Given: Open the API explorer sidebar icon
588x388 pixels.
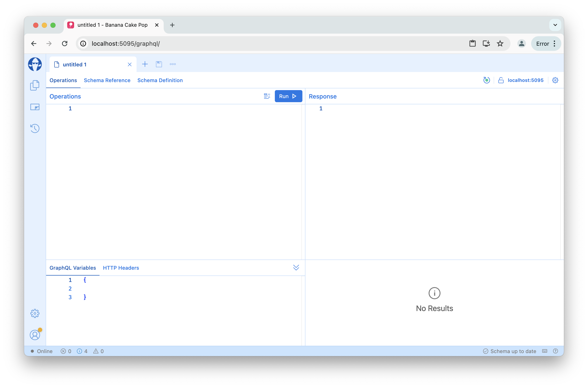Looking at the screenshot, I should tap(35, 107).
